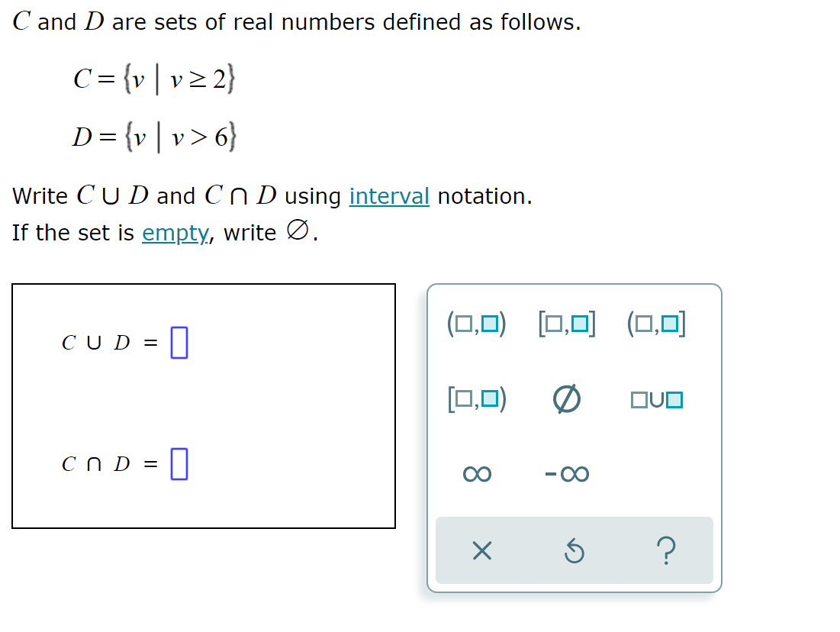Open the interval notation help link

pyautogui.click(x=389, y=196)
